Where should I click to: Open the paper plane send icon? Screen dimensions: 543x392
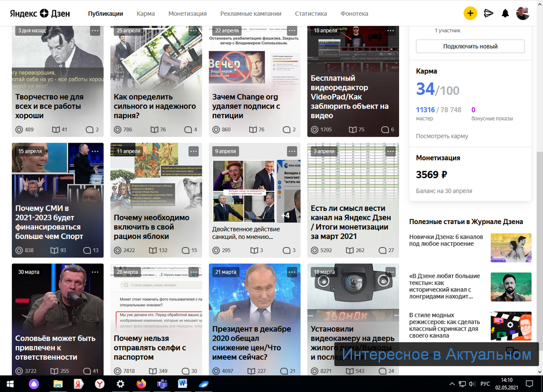coord(488,13)
